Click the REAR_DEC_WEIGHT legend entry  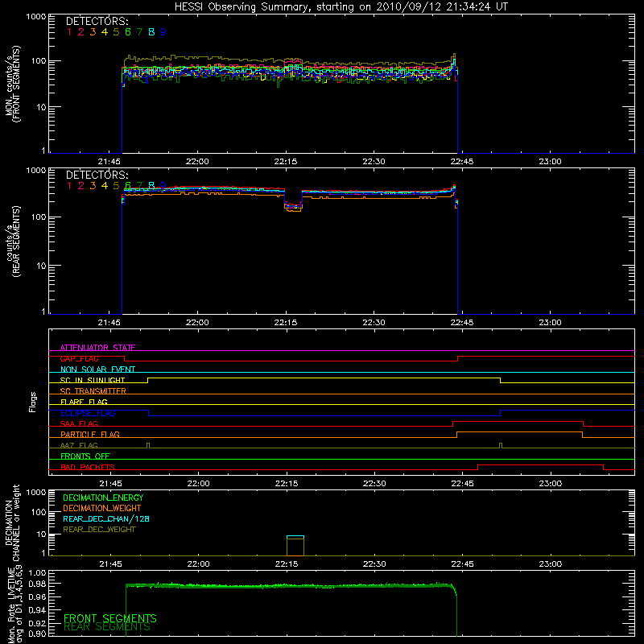click(x=99, y=530)
